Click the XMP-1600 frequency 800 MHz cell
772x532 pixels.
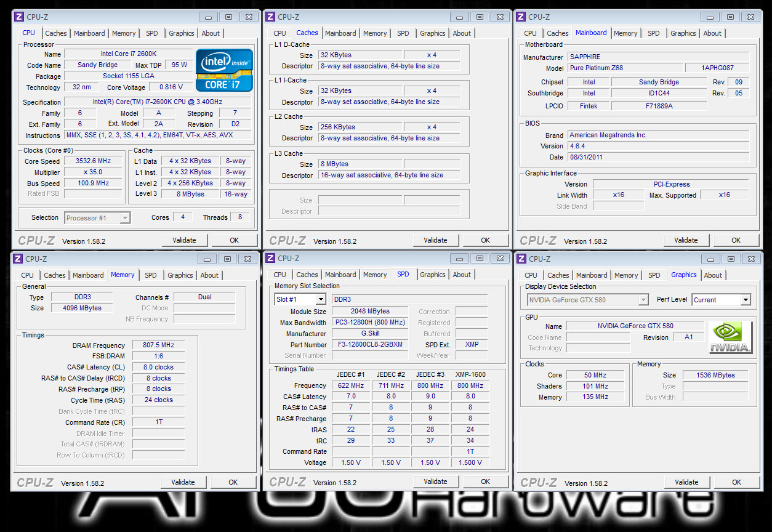(x=470, y=386)
